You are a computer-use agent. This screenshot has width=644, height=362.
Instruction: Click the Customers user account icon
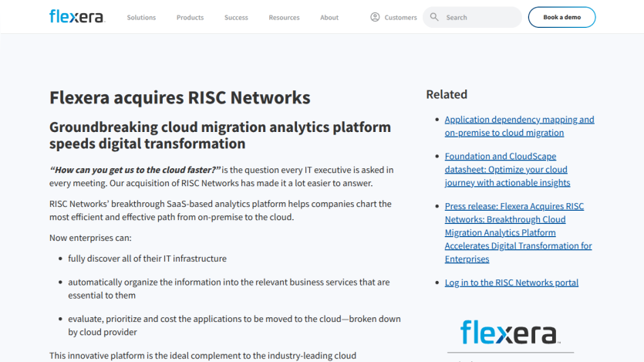(x=375, y=17)
